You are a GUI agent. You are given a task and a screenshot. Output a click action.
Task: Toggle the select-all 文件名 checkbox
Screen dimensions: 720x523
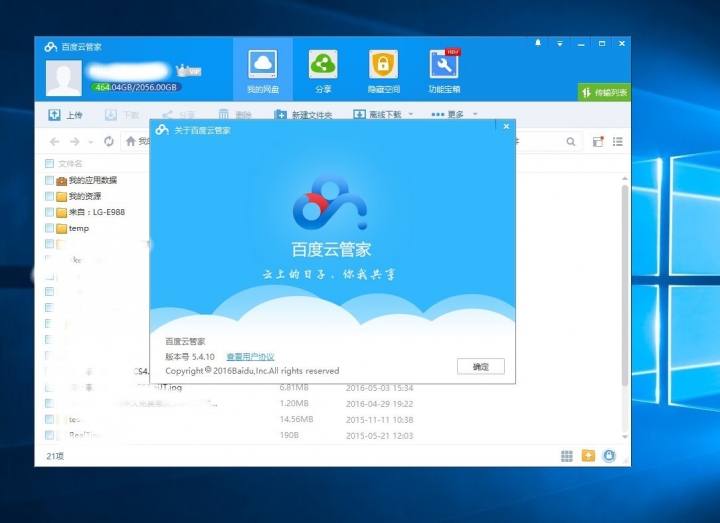[50, 163]
